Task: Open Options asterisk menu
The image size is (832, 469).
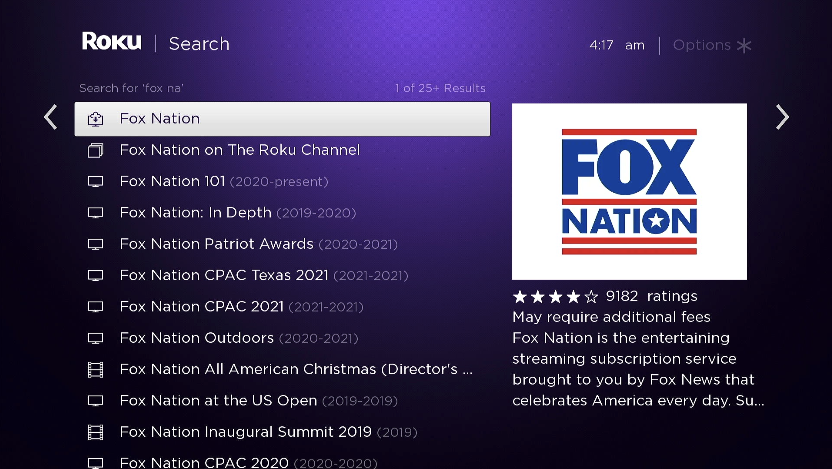Action: [743, 45]
